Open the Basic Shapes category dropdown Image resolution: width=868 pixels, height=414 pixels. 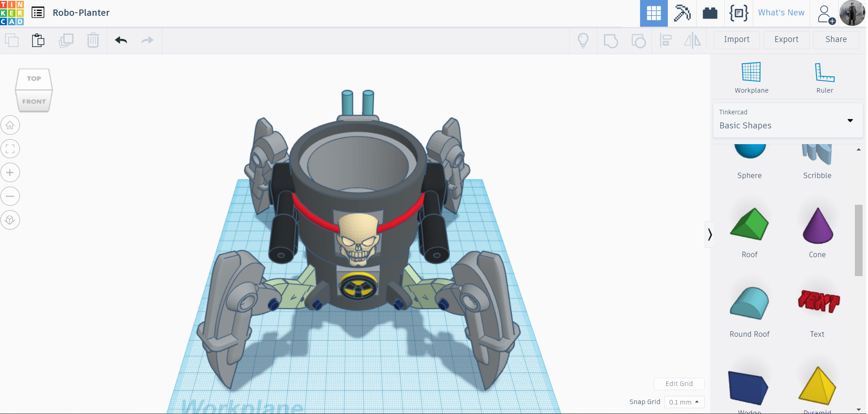click(788, 120)
